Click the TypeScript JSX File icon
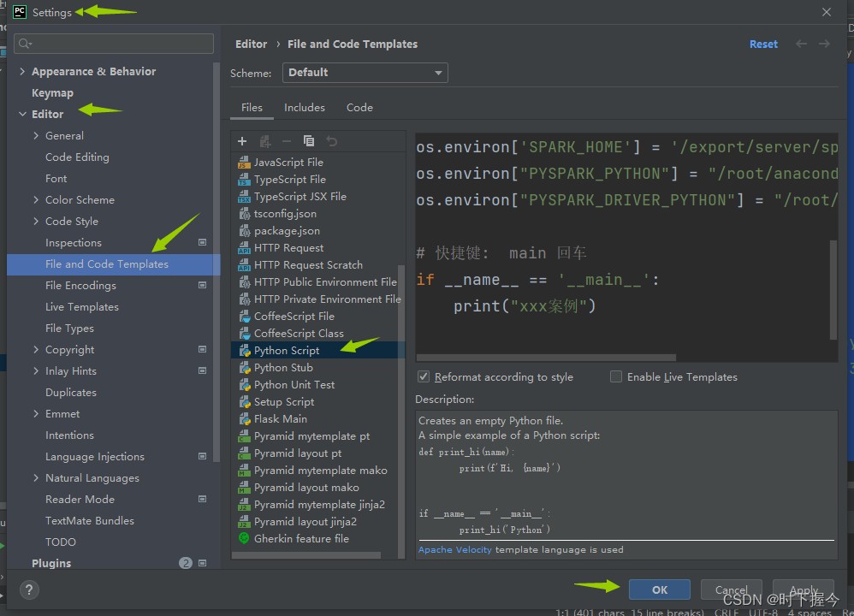The width and height of the screenshot is (854, 616). pyautogui.click(x=244, y=197)
